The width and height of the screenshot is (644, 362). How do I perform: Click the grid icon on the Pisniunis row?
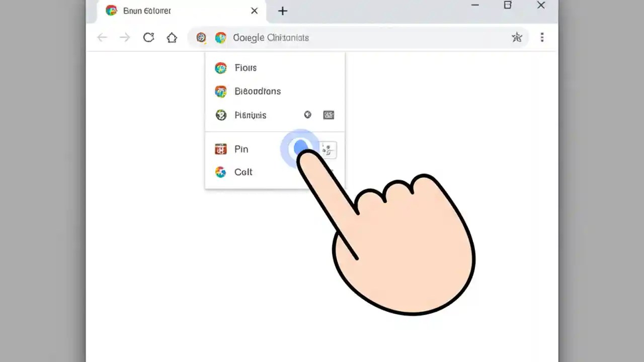tap(329, 115)
